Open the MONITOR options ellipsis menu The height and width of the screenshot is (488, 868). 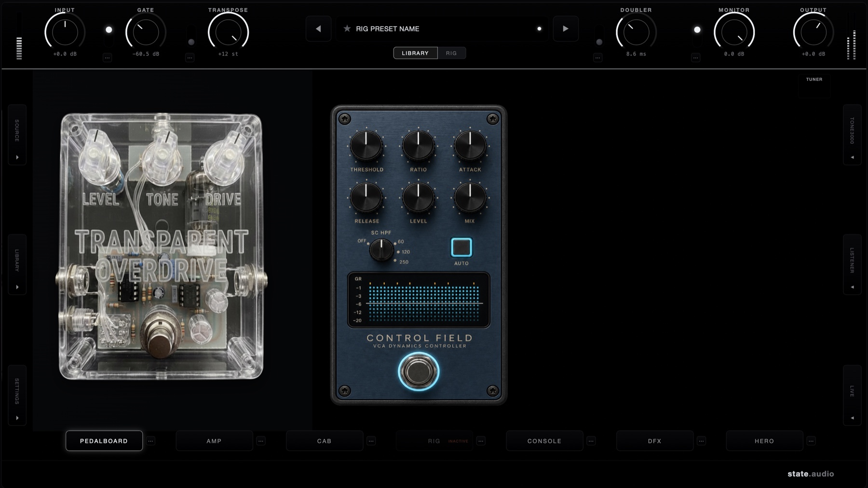point(695,58)
